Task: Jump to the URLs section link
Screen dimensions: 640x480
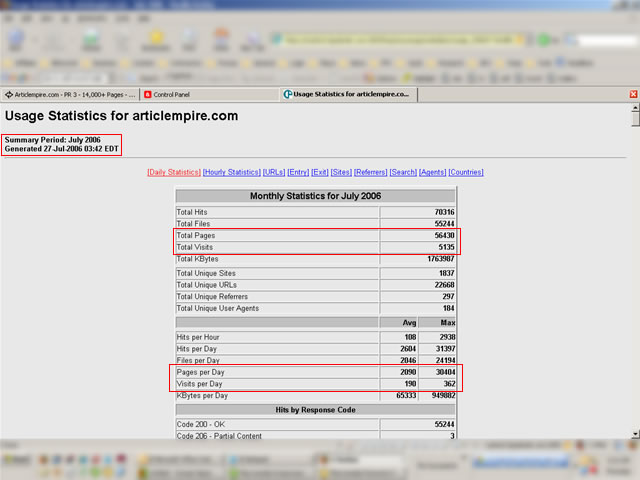Action: (273, 172)
